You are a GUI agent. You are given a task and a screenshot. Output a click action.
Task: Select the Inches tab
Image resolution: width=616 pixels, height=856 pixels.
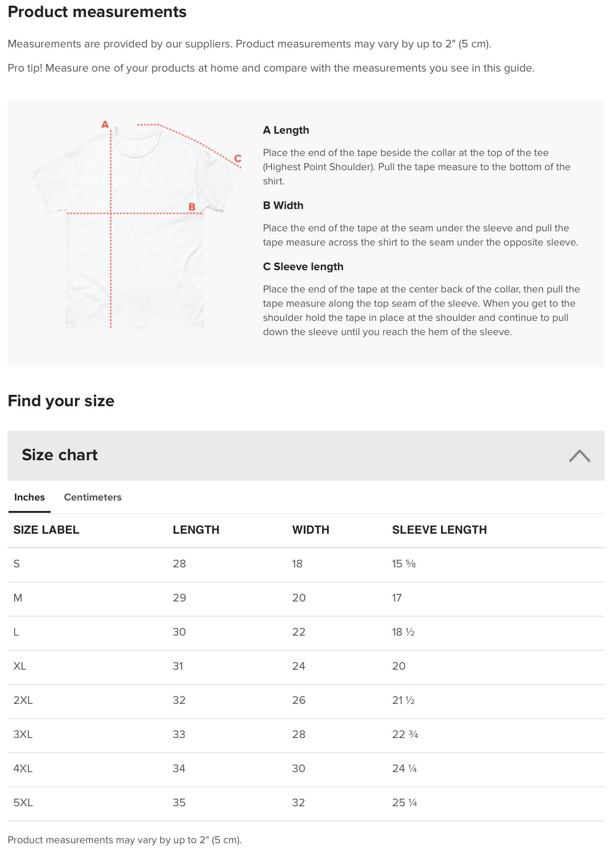(29, 497)
